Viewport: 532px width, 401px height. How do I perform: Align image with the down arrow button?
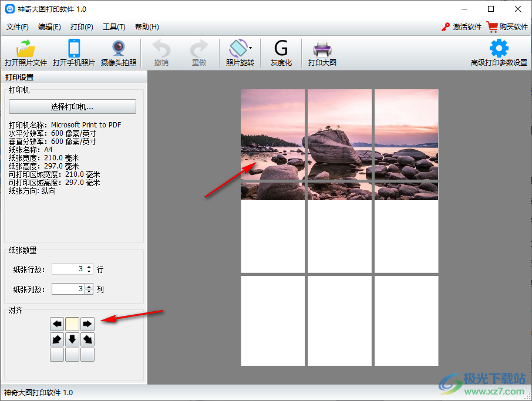pos(72,339)
